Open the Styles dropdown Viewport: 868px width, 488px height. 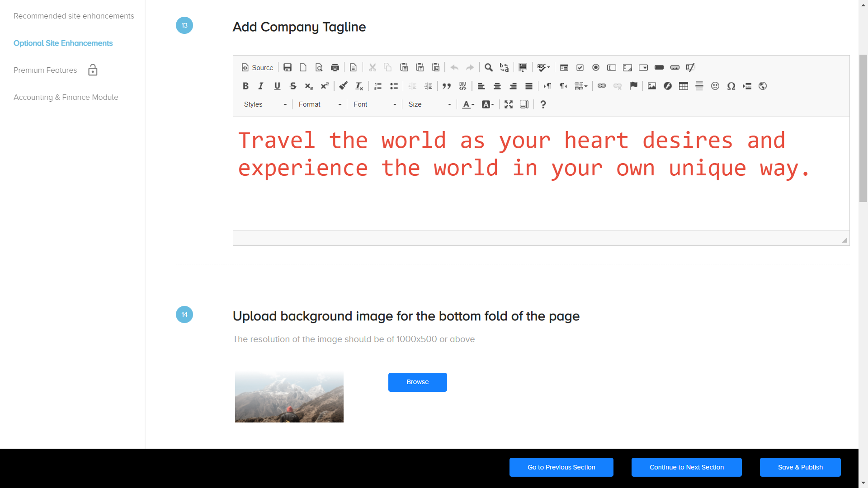coord(265,105)
